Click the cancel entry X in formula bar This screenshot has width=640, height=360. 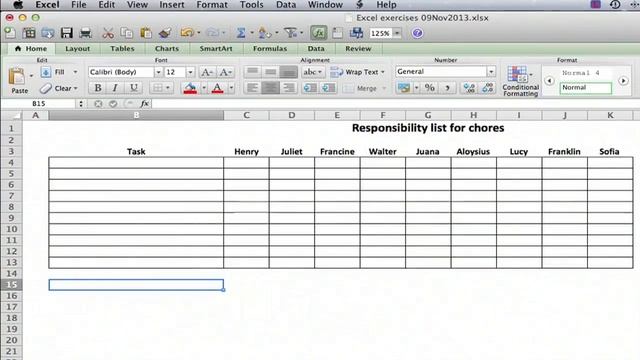pos(98,104)
